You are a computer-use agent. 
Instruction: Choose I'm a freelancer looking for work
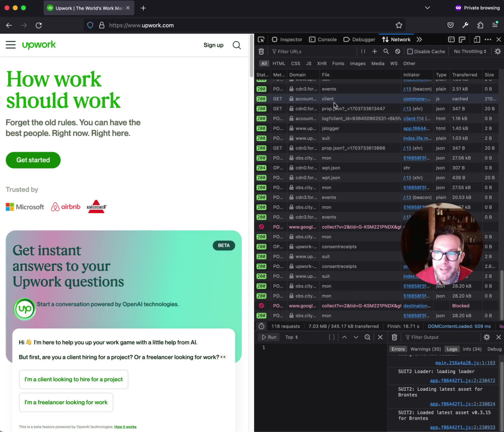tap(66, 402)
